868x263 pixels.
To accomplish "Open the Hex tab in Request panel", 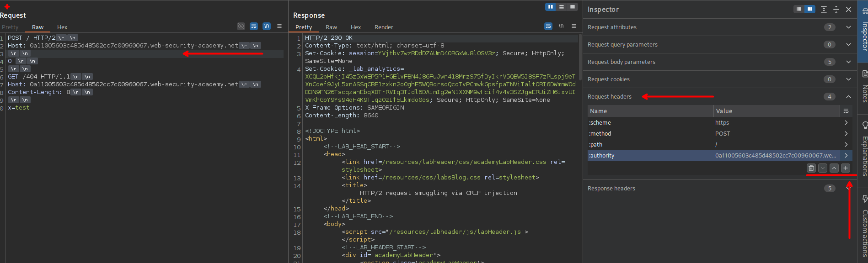I will pyautogui.click(x=62, y=27).
